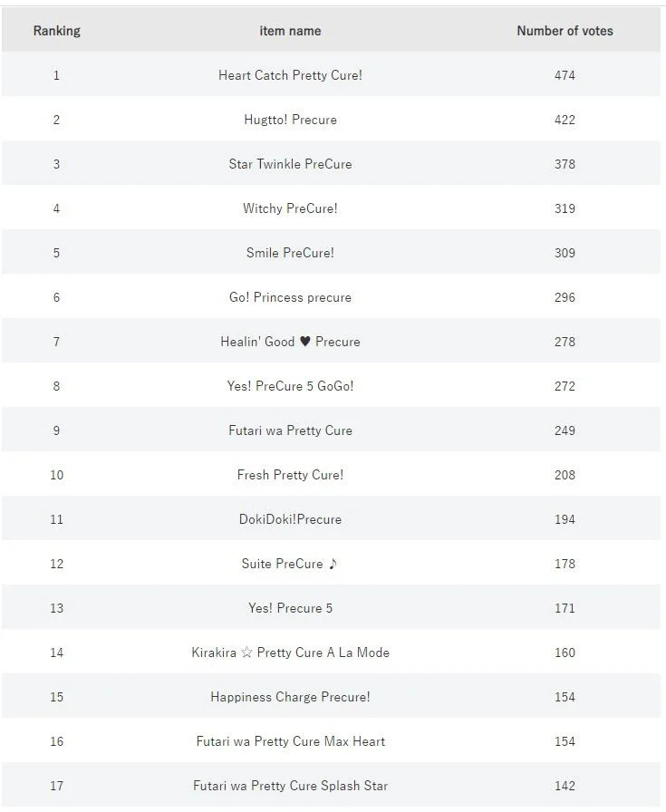Click the star symbol in Kirakira Pretty Cure
The image size is (666, 812).
pos(246,652)
